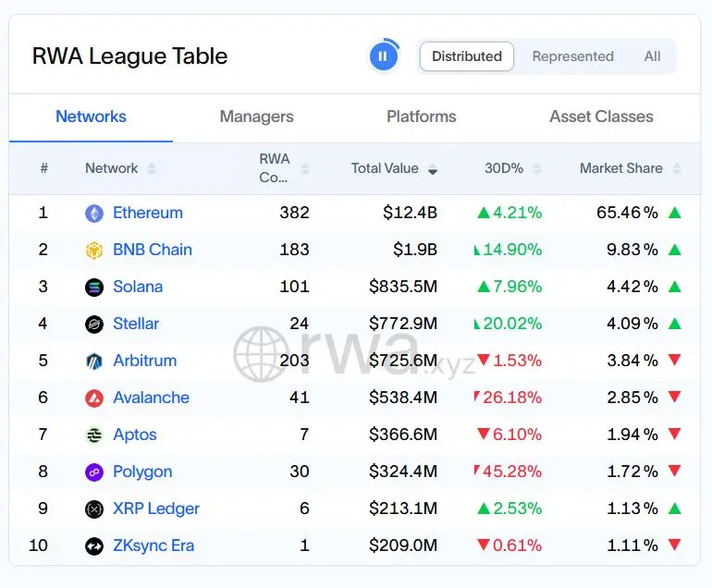Click the green arrow before 4.21%
This screenshot has height=588, width=712.
point(484,213)
